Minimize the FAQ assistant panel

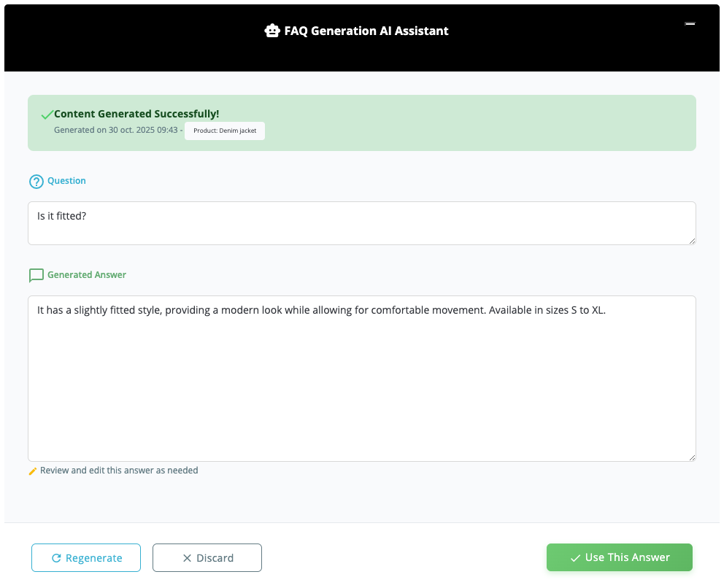[x=690, y=24]
